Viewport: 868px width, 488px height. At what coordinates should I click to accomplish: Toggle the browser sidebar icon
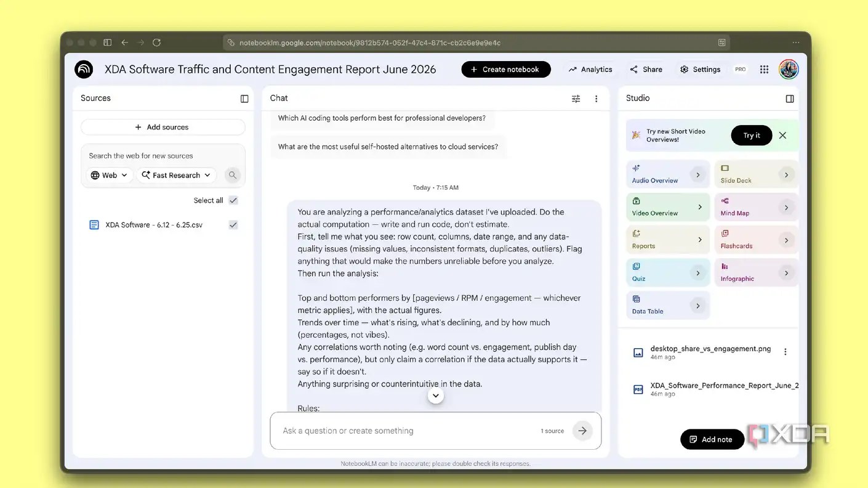[x=108, y=43]
